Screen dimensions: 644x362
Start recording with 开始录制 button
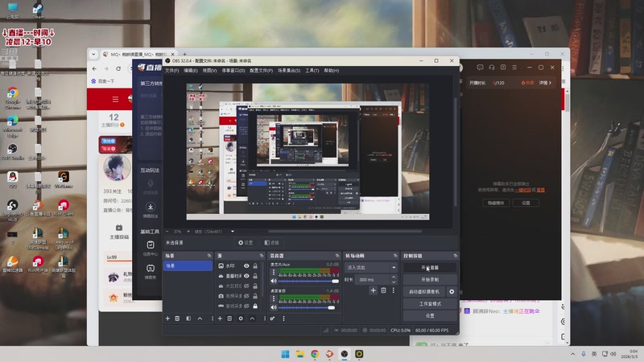point(430,279)
